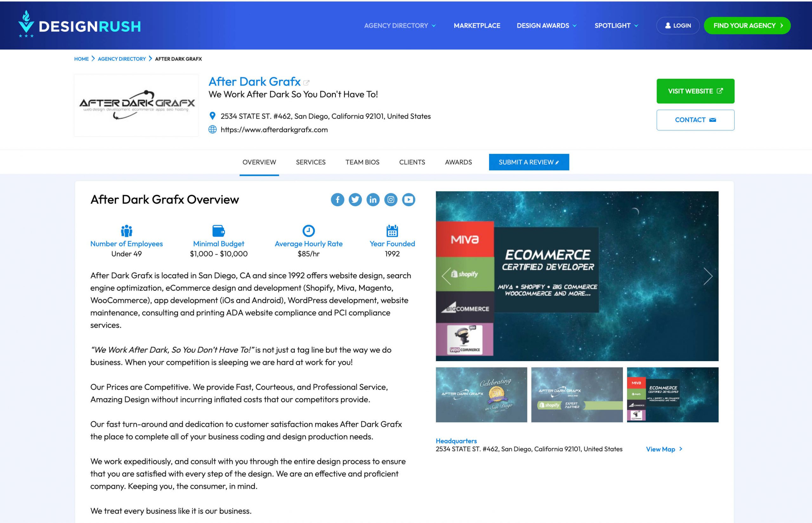The height and width of the screenshot is (523, 812).
Task: Click the Minimal Budget wallet icon
Action: (x=219, y=231)
